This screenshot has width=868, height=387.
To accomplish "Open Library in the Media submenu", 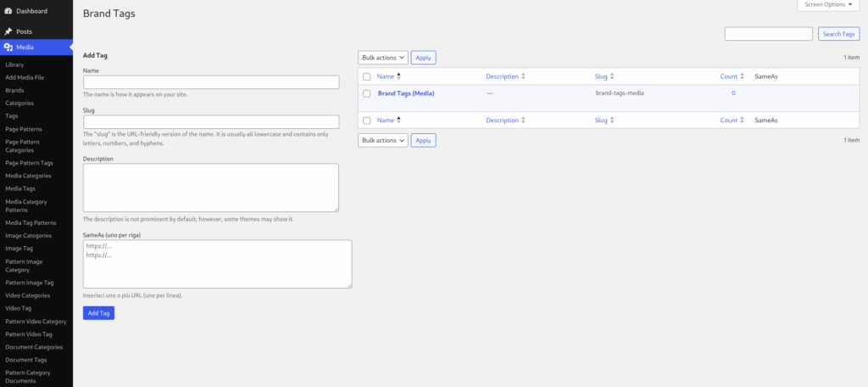I will point(14,64).
